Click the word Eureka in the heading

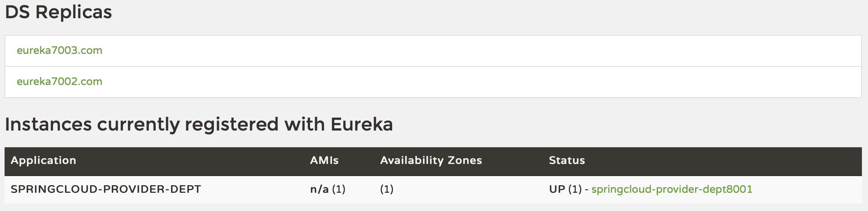361,124
